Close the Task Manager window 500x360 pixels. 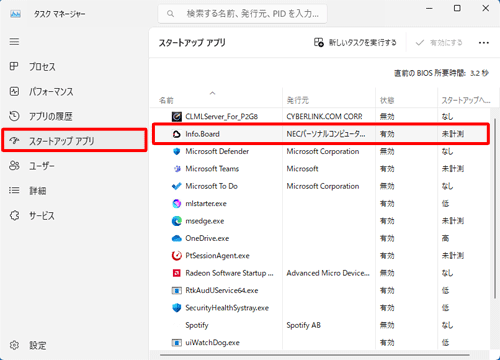pos(485,8)
